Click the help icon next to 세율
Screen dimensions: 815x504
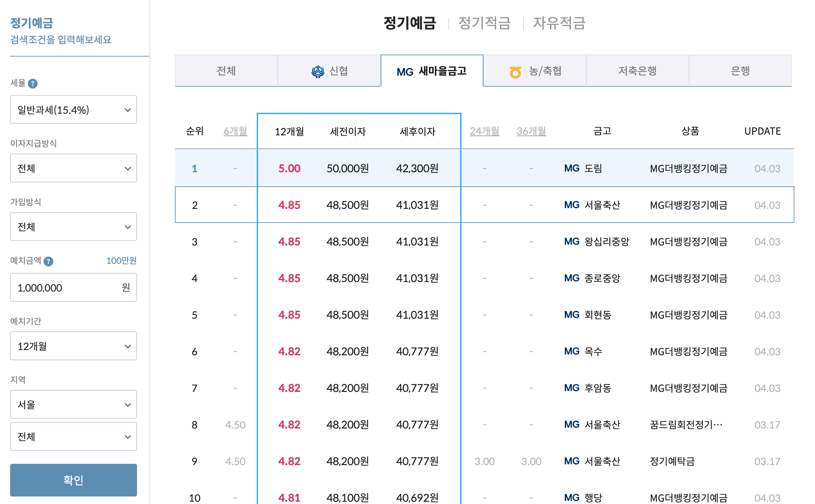coord(33,83)
